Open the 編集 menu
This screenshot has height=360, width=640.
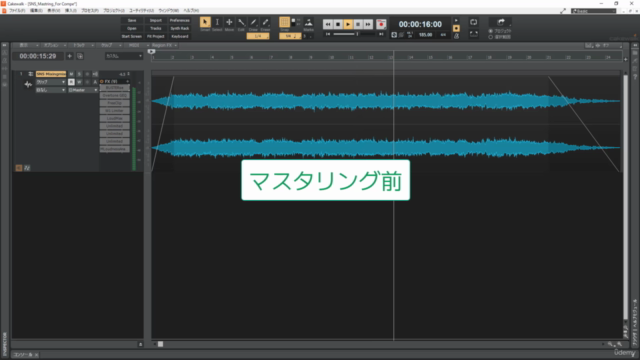(x=36, y=11)
